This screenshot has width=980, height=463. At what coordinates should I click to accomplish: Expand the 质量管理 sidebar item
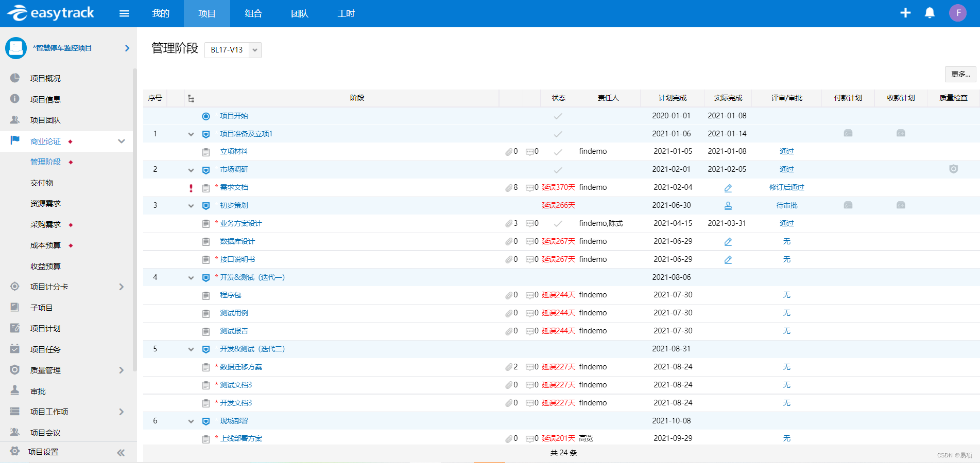click(122, 370)
